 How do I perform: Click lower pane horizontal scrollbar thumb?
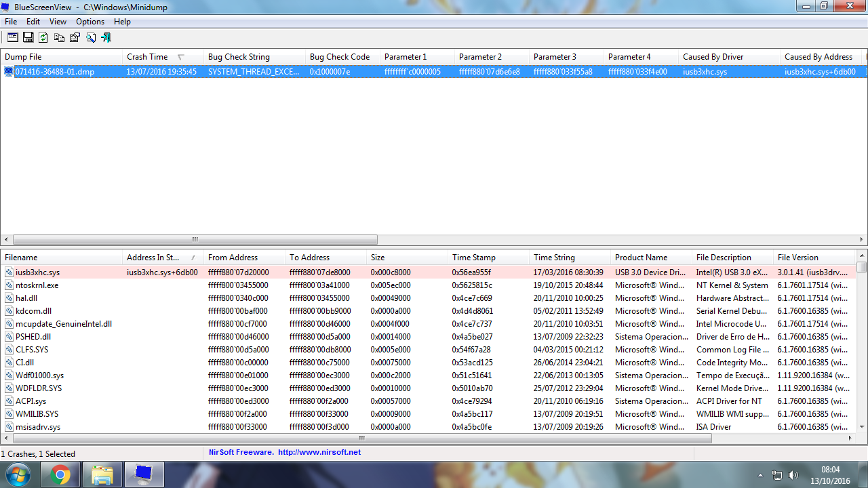[362, 439]
